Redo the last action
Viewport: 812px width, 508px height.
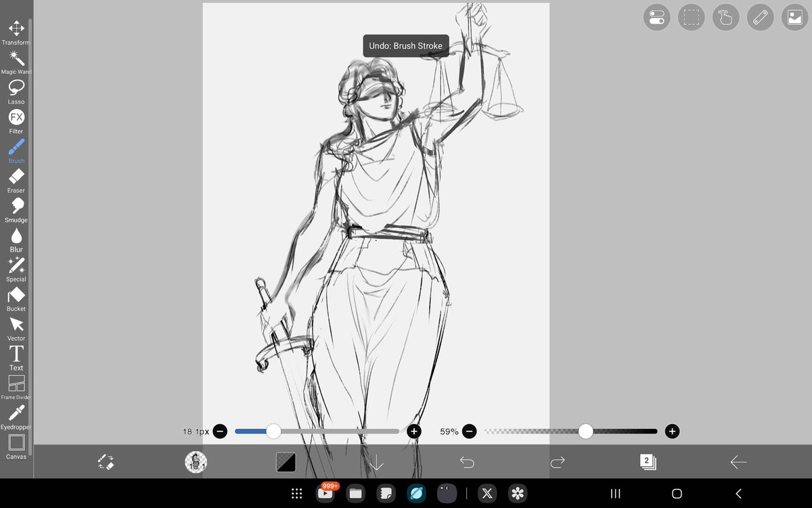coord(558,462)
